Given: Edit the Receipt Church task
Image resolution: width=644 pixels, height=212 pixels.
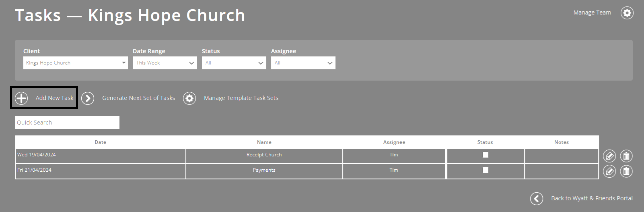Looking at the screenshot, I should [610, 156].
